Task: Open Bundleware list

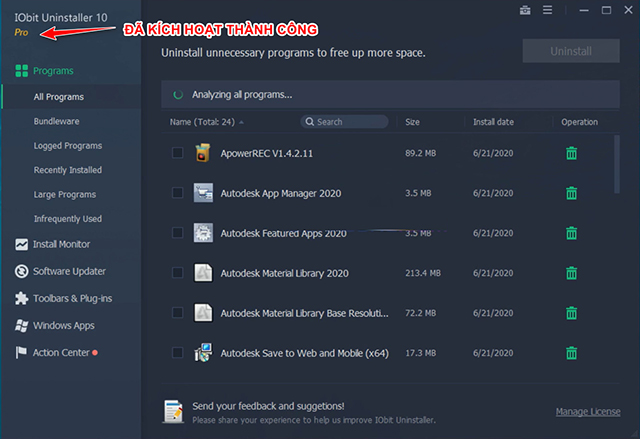Action: (56, 121)
